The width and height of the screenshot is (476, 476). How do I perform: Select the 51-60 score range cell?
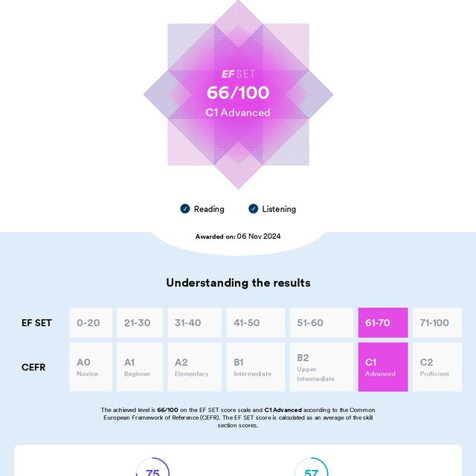pos(321,323)
